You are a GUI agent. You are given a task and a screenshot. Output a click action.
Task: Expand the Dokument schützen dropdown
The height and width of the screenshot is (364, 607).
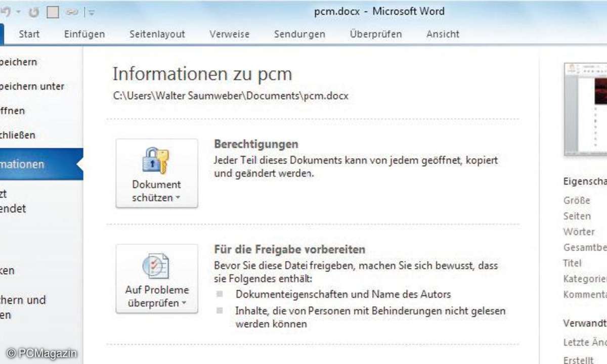pos(177,198)
